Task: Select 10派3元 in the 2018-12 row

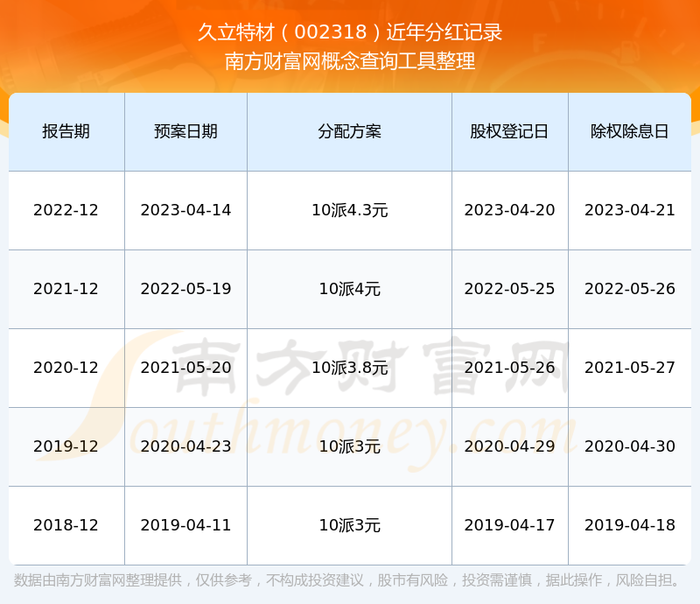Action: [349, 525]
